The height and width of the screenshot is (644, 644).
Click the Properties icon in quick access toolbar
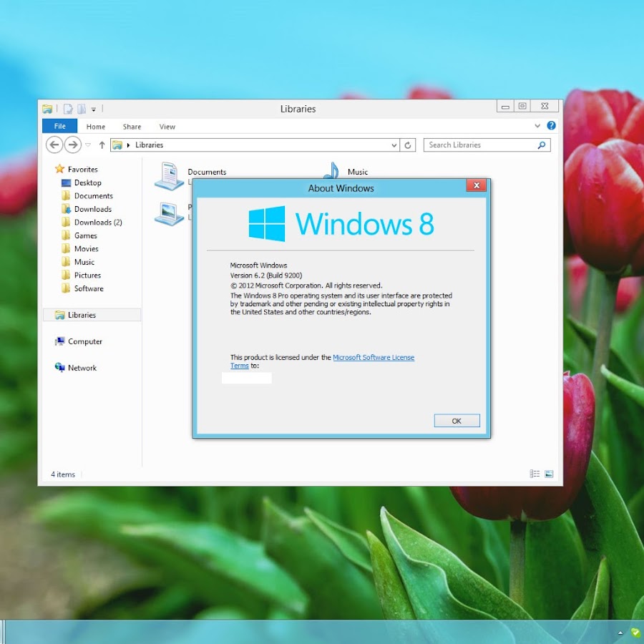(x=68, y=109)
